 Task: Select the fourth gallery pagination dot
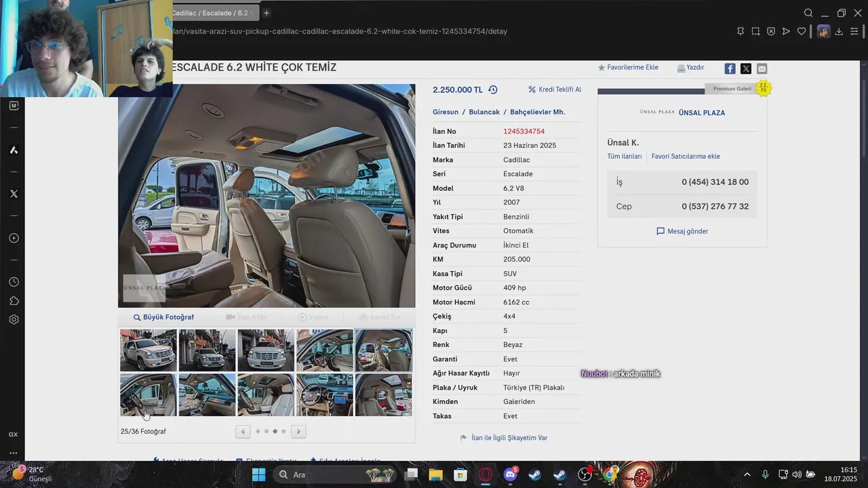tap(283, 431)
